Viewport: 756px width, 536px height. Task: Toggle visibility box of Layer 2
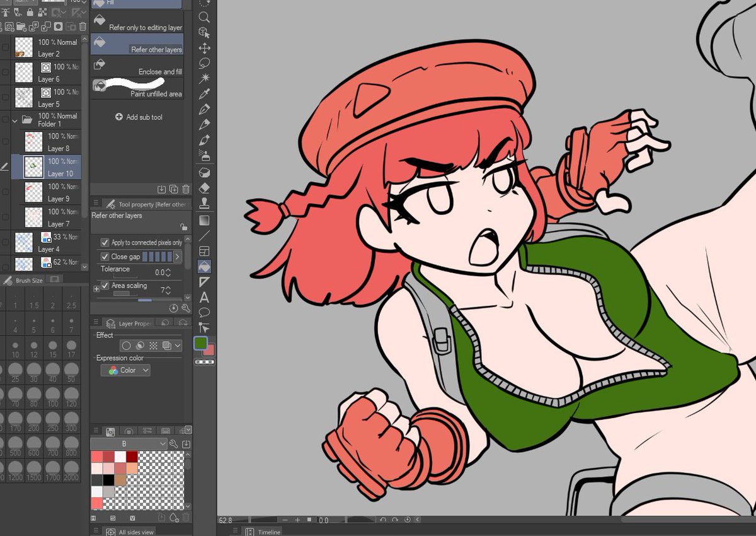coord(6,47)
